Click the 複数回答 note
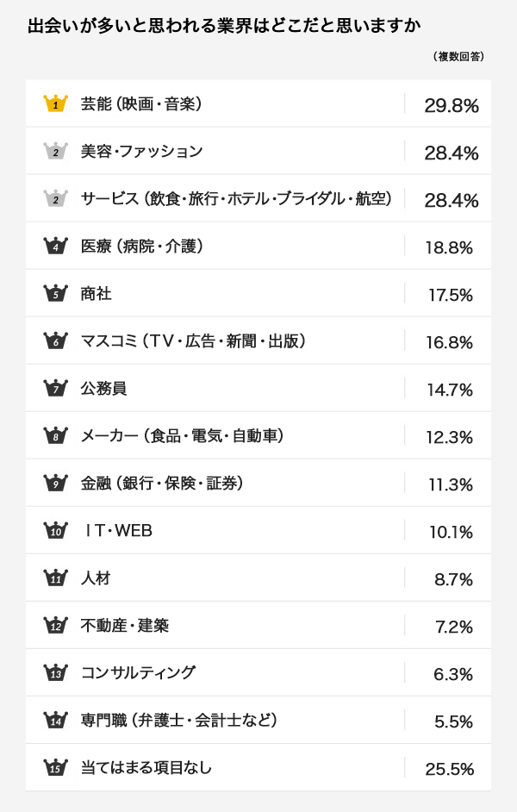This screenshot has width=517, height=812. [x=458, y=56]
